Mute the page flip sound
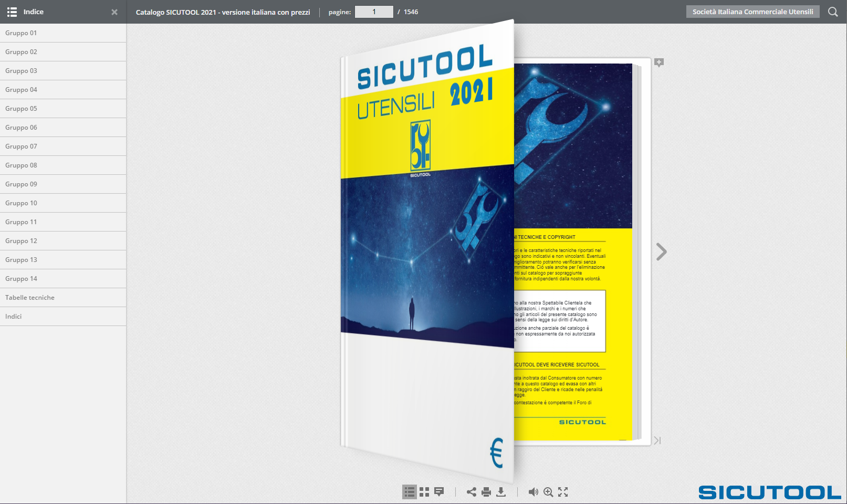 click(533, 492)
